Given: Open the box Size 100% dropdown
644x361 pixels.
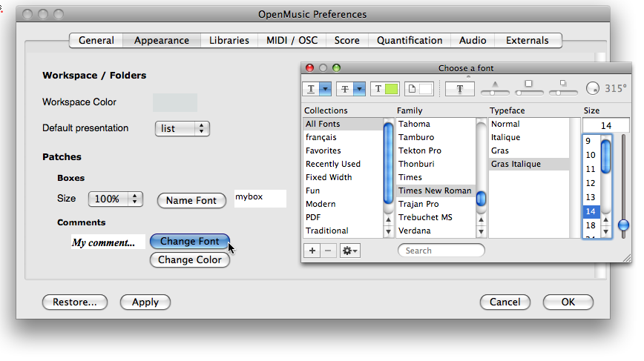Looking at the screenshot, I should click(116, 199).
